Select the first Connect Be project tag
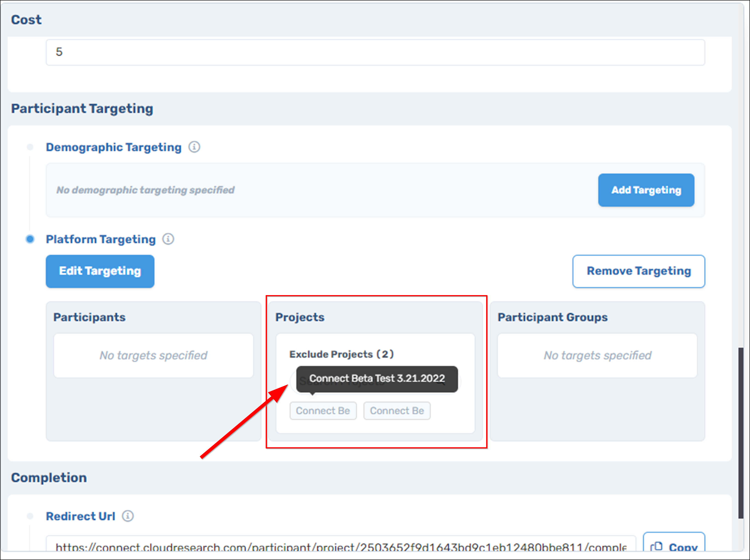 tap(323, 411)
